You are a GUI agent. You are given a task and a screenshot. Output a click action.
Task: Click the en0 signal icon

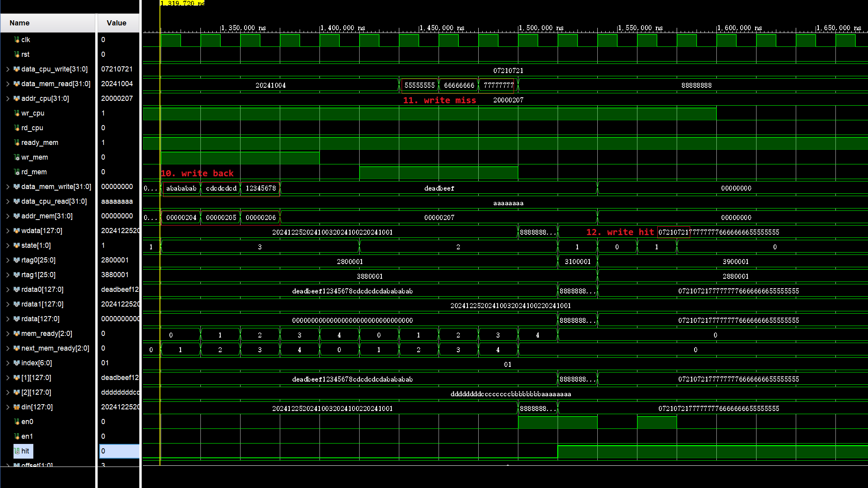(17, 422)
